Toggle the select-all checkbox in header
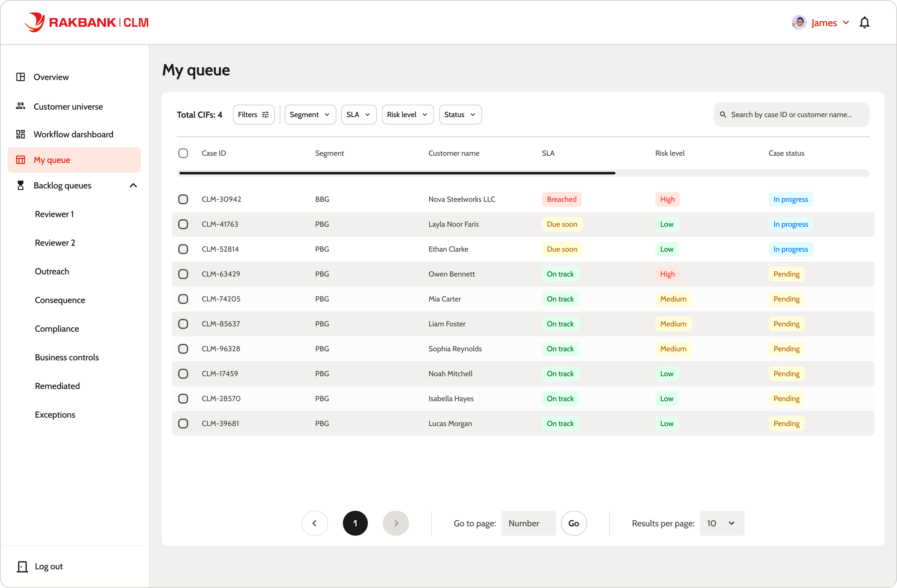The height and width of the screenshot is (588, 897). click(183, 153)
